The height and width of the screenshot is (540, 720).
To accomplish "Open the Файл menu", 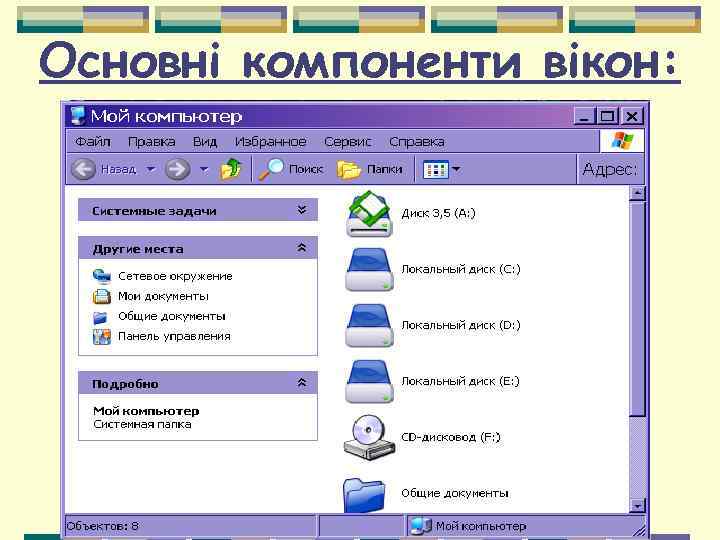I will click(93, 141).
